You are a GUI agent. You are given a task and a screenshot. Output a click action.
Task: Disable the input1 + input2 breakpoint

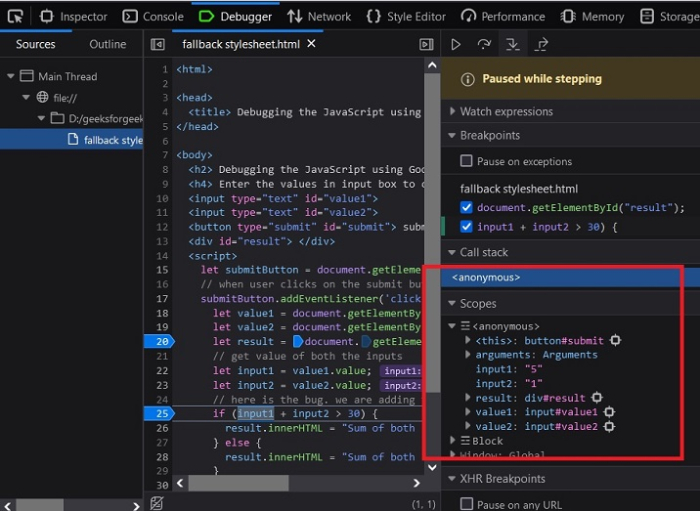[466, 227]
